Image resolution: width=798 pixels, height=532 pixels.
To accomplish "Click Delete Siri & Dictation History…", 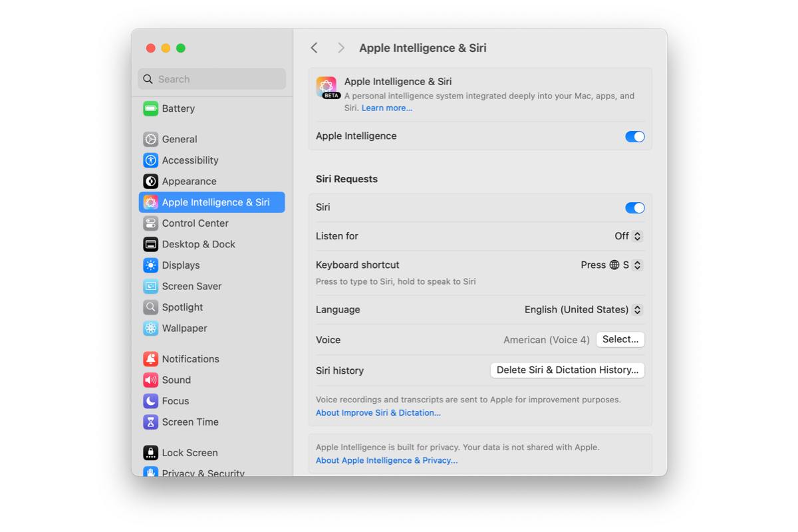I will [567, 370].
